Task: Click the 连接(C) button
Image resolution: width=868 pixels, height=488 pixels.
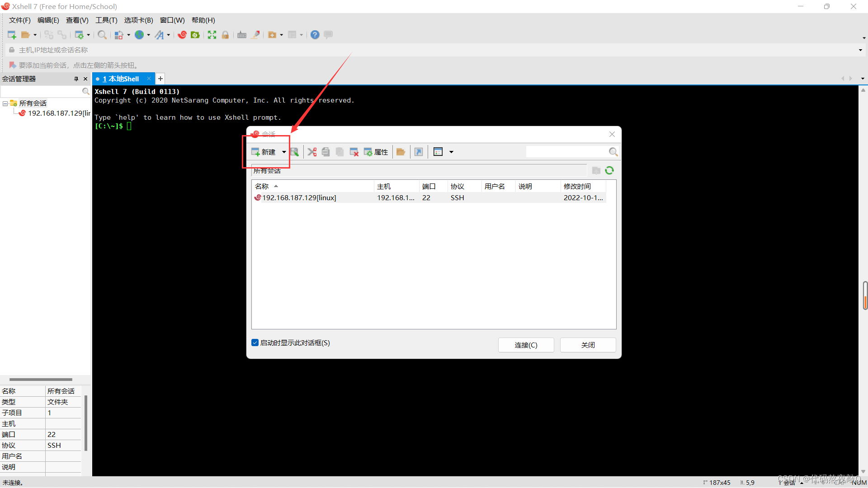Action: click(x=526, y=345)
